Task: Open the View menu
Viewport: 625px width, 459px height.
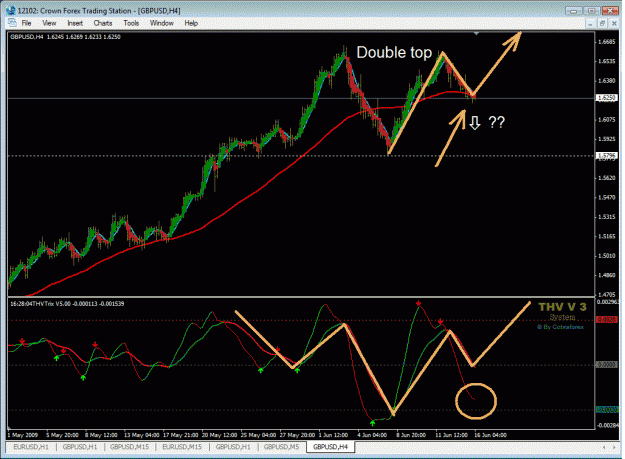Action: pos(49,23)
